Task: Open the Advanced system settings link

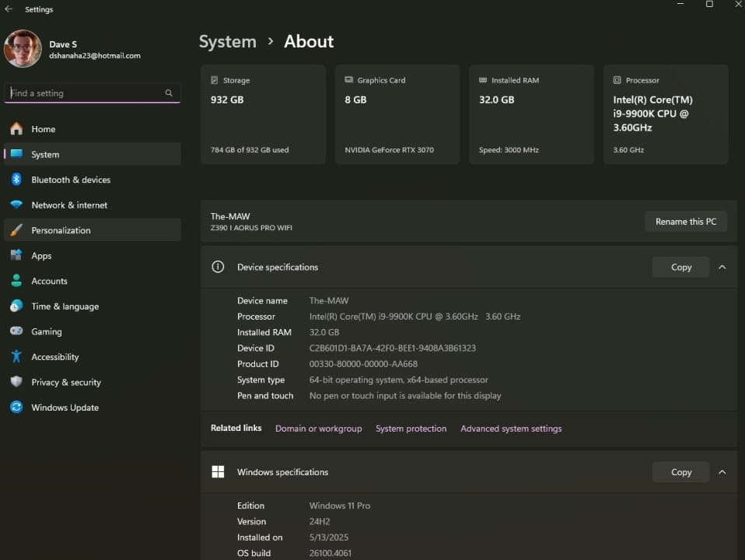Action: point(511,429)
